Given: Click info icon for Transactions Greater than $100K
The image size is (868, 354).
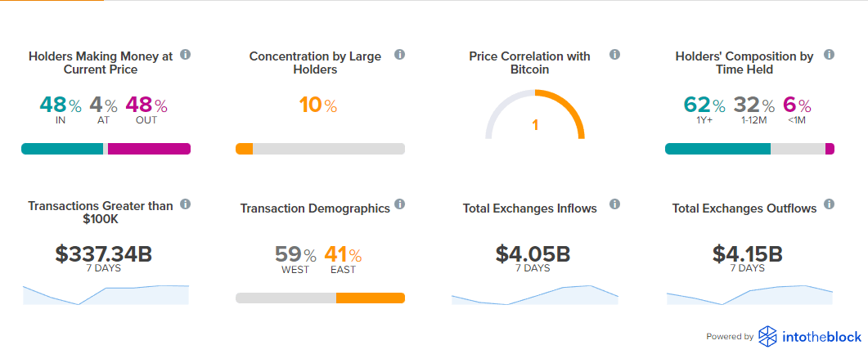Looking at the screenshot, I should [x=186, y=204].
